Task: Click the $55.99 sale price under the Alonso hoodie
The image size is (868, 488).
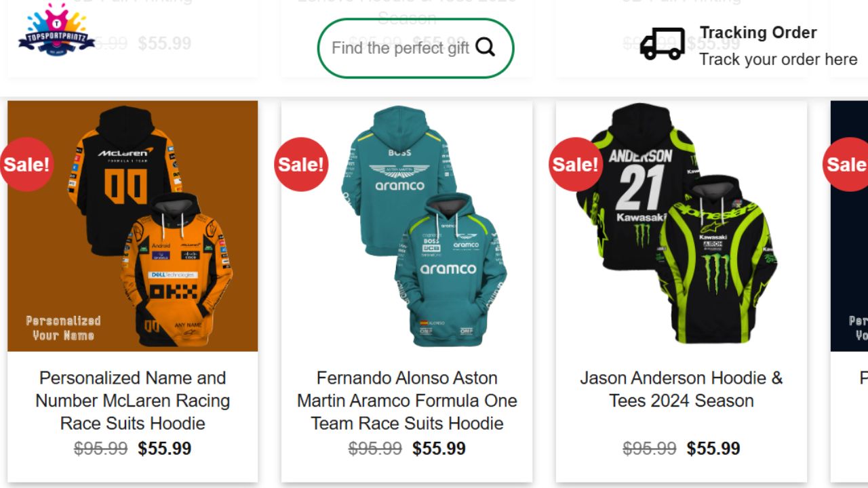Action: [x=438, y=448]
